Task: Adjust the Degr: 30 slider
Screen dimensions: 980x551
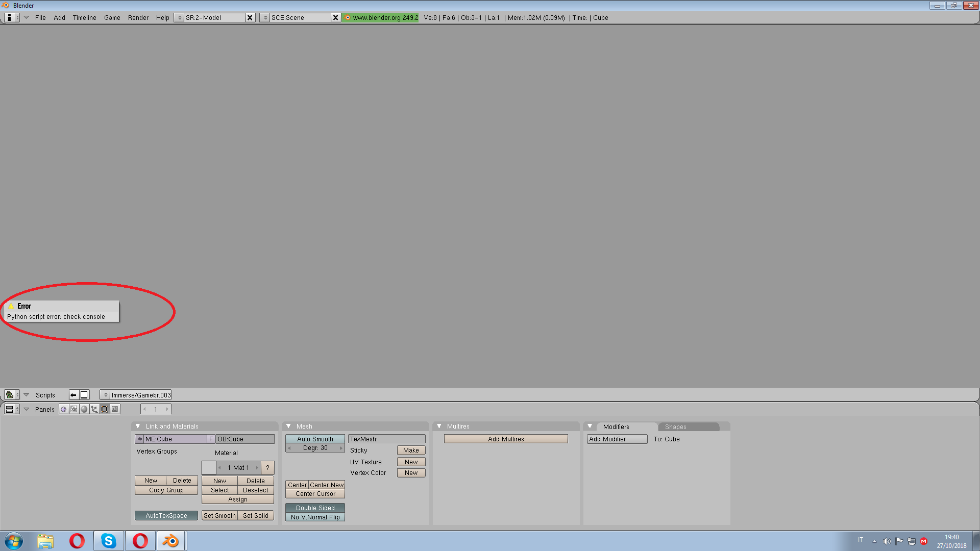Action: pyautogui.click(x=315, y=448)
